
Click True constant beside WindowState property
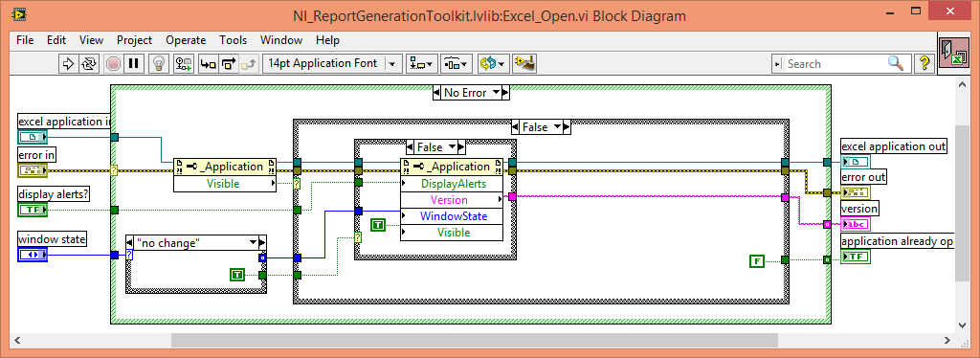pyautogui.click(x=378, y=225)
